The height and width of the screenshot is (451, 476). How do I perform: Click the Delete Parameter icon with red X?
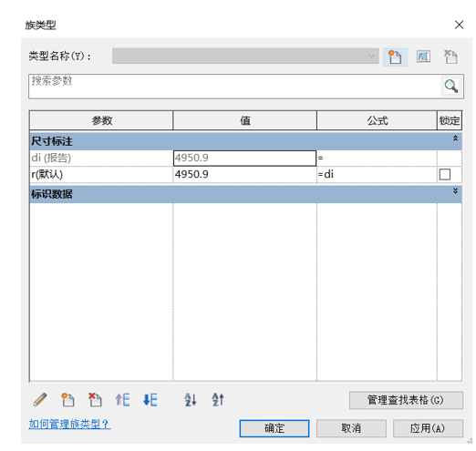point(95,399)
